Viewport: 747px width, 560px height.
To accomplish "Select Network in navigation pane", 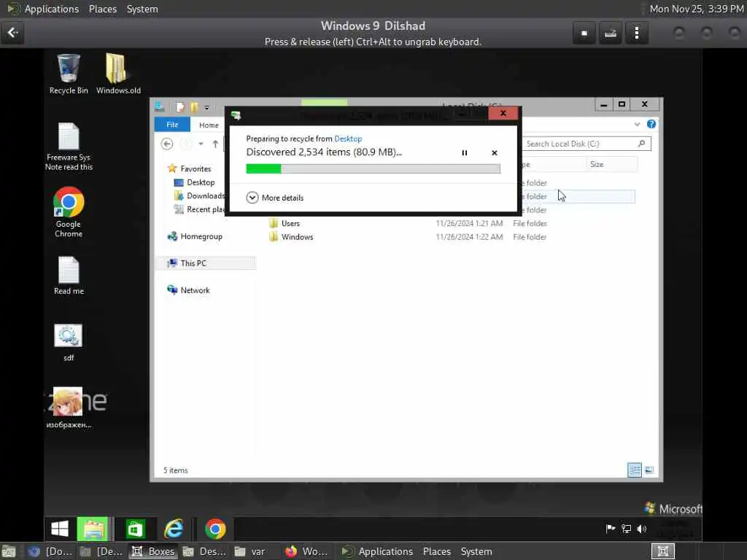I will pos(189,290).
